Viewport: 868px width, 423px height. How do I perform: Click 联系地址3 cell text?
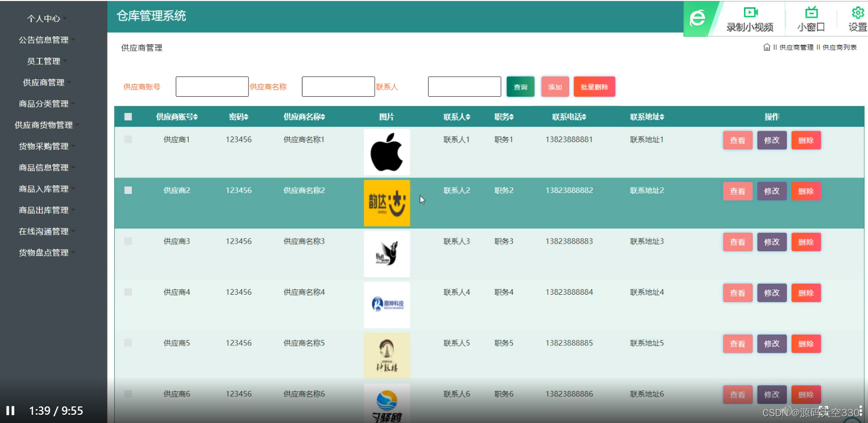647,241
